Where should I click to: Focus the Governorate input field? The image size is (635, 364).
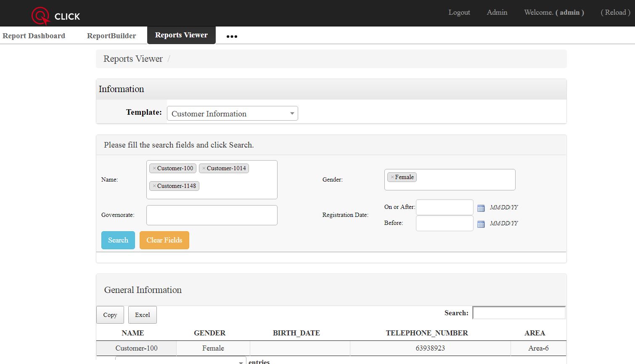point(212,215)
